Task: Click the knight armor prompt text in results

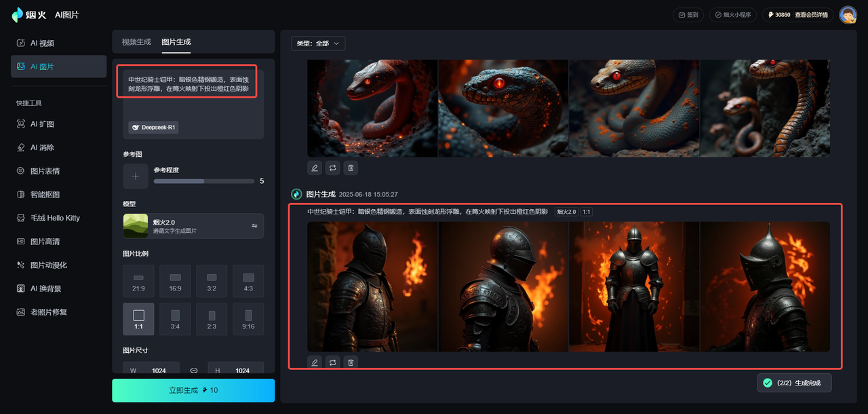Action: coord(427,212)
